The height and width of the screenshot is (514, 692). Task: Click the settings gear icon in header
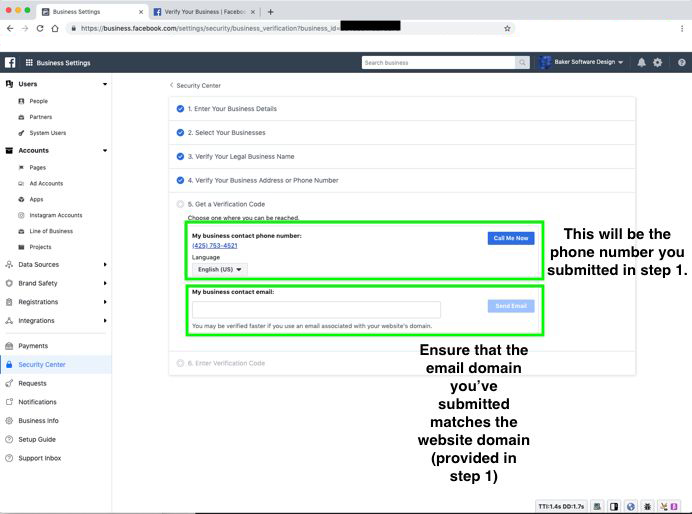click(658, 63)
